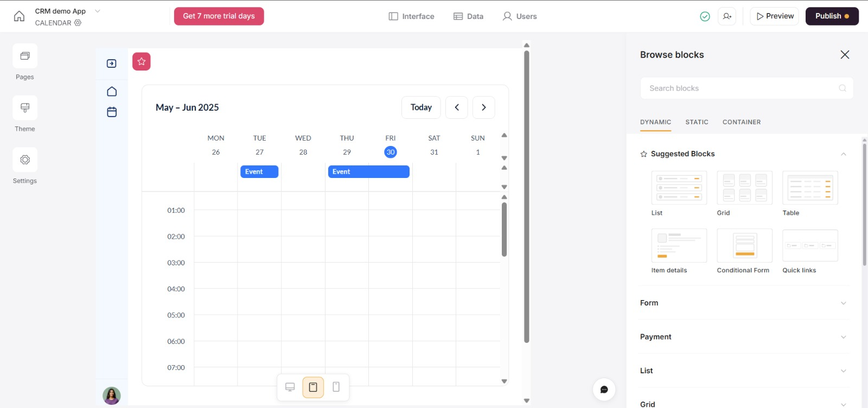Expand the app sidebar arrow icon
This screenshot has width=868, height=408.
pos(112,63)
